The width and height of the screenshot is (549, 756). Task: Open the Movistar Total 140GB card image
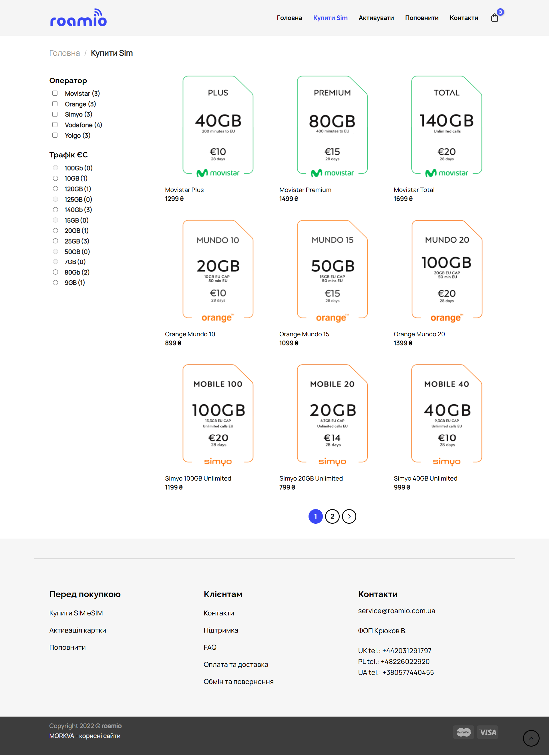[446, 126]
